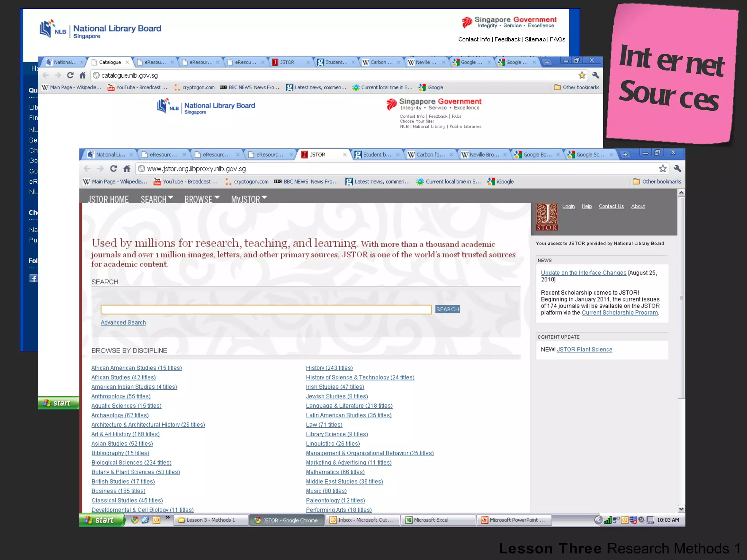Bookmark the JSTOR page with the star icon
Viewport: 747px width, 560px height.
point(663,168)
